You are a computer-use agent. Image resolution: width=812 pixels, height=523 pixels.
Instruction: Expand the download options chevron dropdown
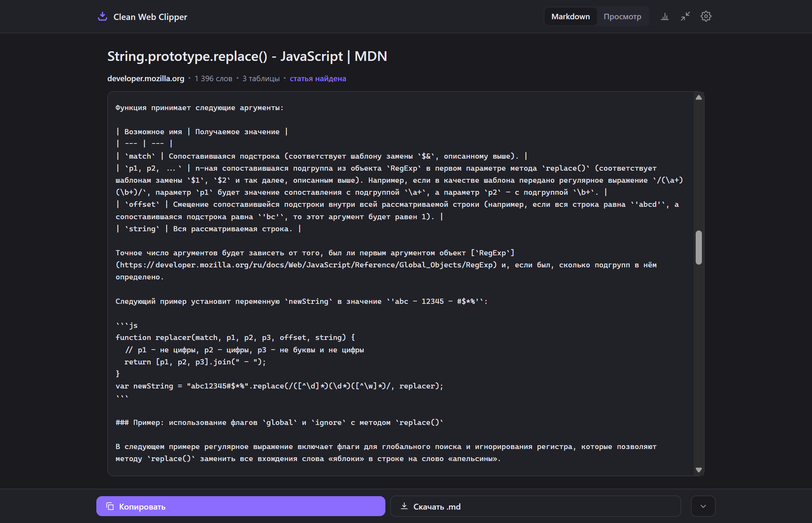(703, 506)
